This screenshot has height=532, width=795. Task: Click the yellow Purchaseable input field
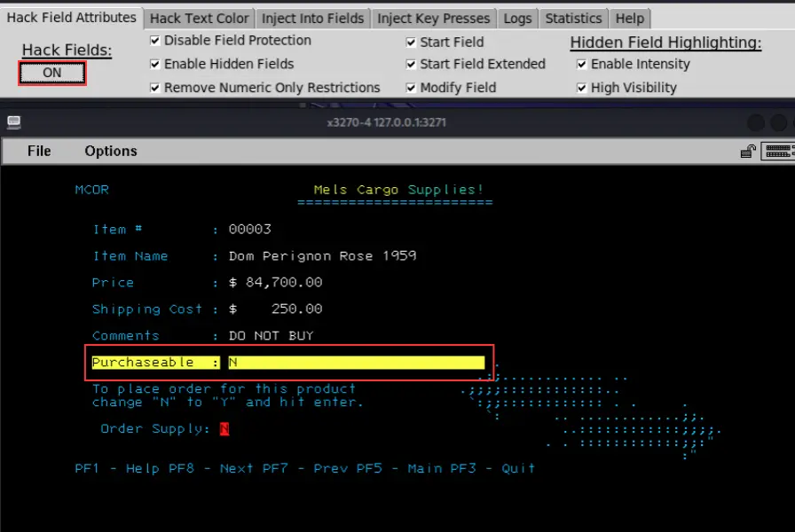[x=357, y=363]
